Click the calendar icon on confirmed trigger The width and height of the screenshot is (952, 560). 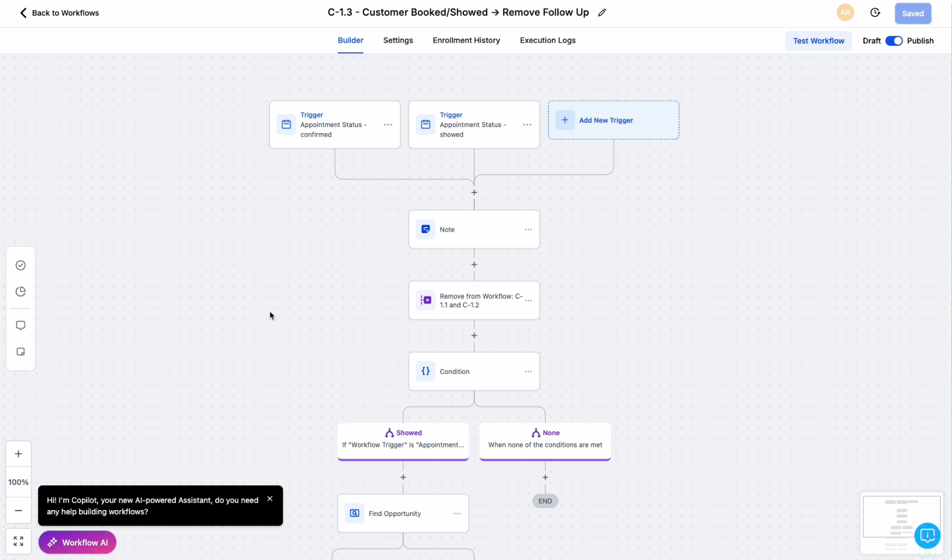click(x=286, y=125)
